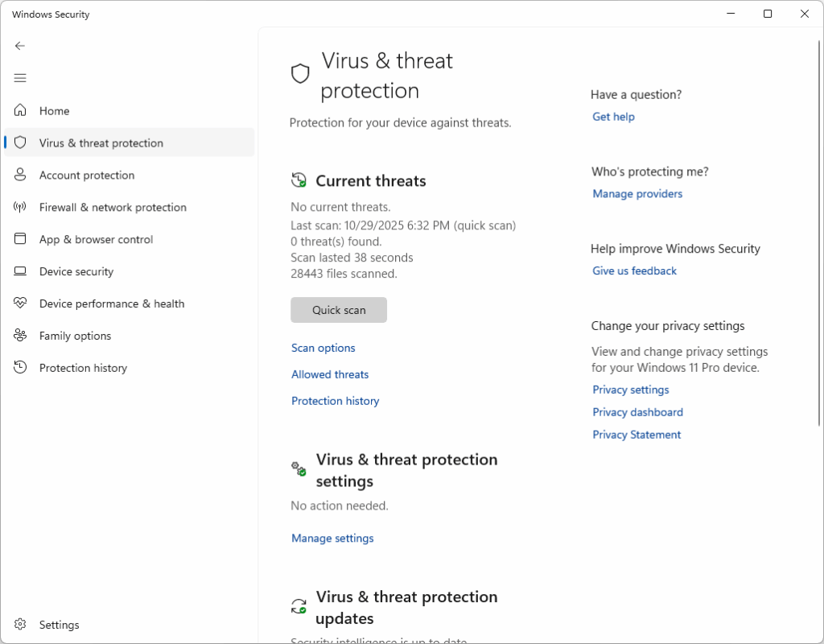
Task: Select Device performance & health heart icon
Action: 20,303
